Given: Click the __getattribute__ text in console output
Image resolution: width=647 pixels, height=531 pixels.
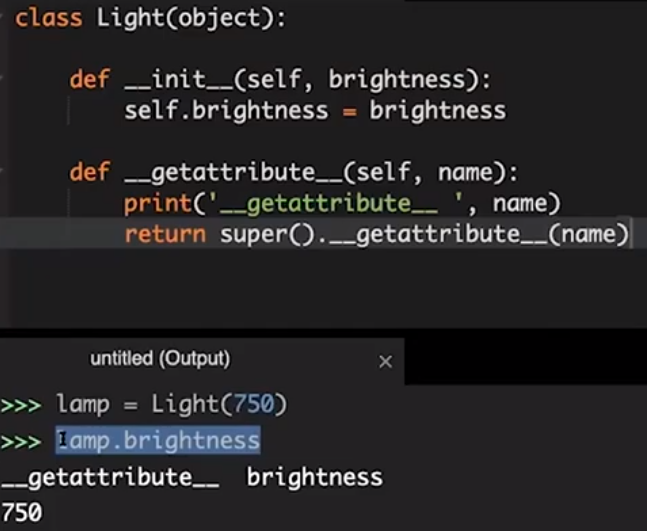Looking at the screenshot, I should [x=110, y=477].
